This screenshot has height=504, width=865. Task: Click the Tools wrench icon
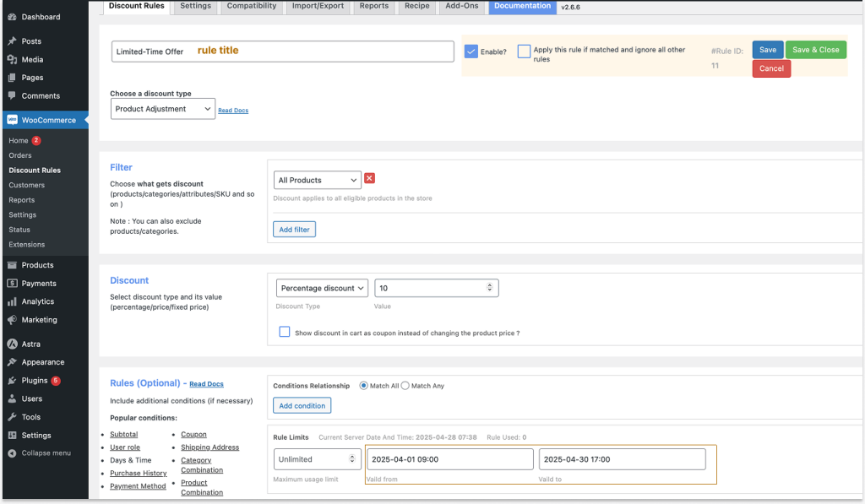pyautogui.click(x=12, y=417)
